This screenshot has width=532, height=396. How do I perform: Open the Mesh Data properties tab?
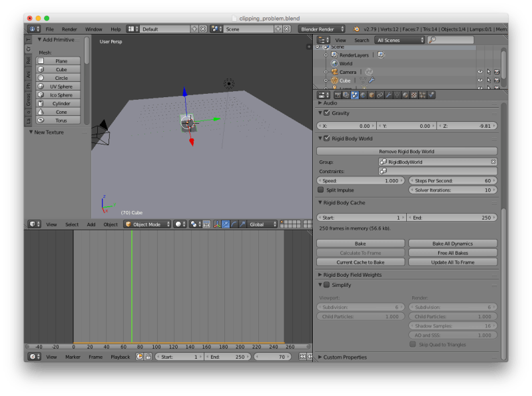(x=397, y=95)
